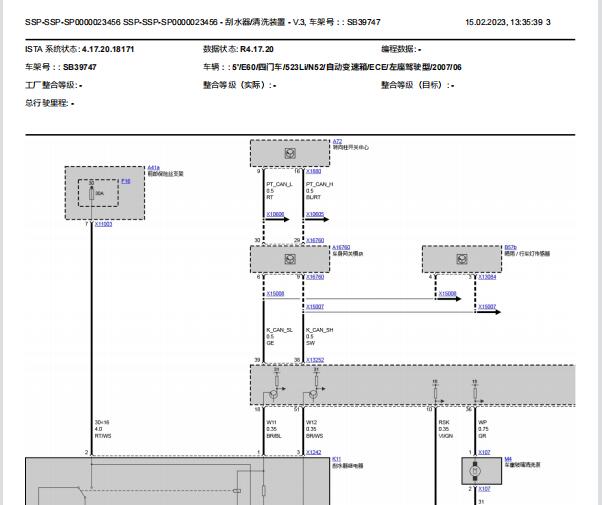The height and width of the screenshot is (505, 602).
Task: Open connector link X13084
Action: click(x=487, y=277)
